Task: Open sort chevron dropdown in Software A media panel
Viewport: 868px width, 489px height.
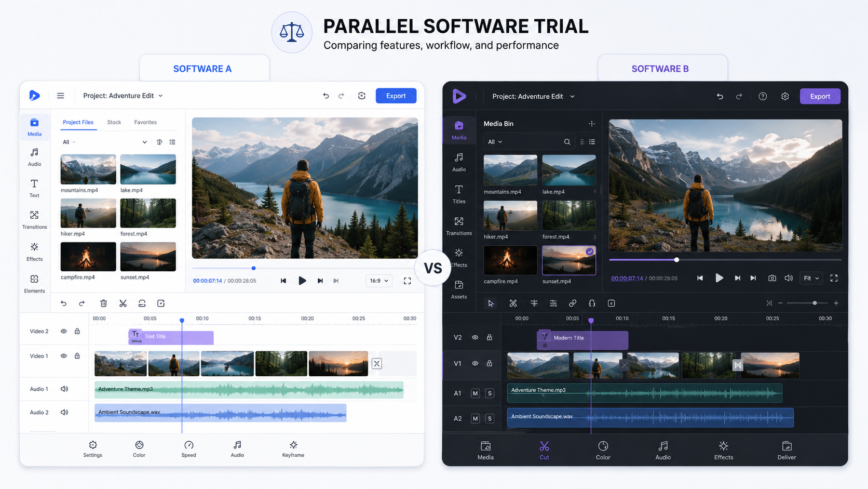Action: tap(144, 142)
